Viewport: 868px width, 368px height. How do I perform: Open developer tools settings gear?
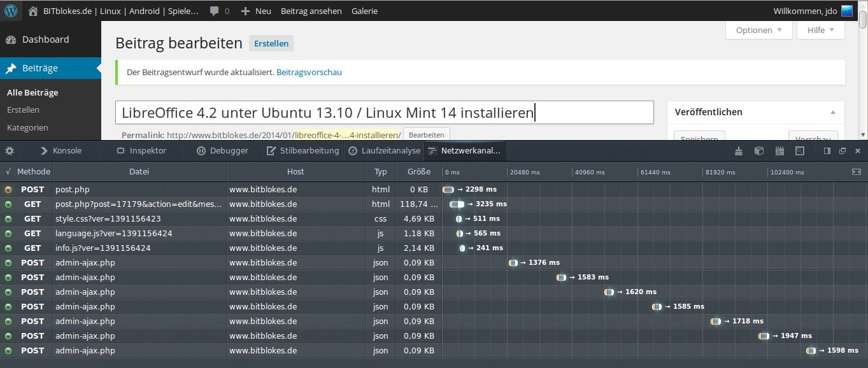point(9,151)
